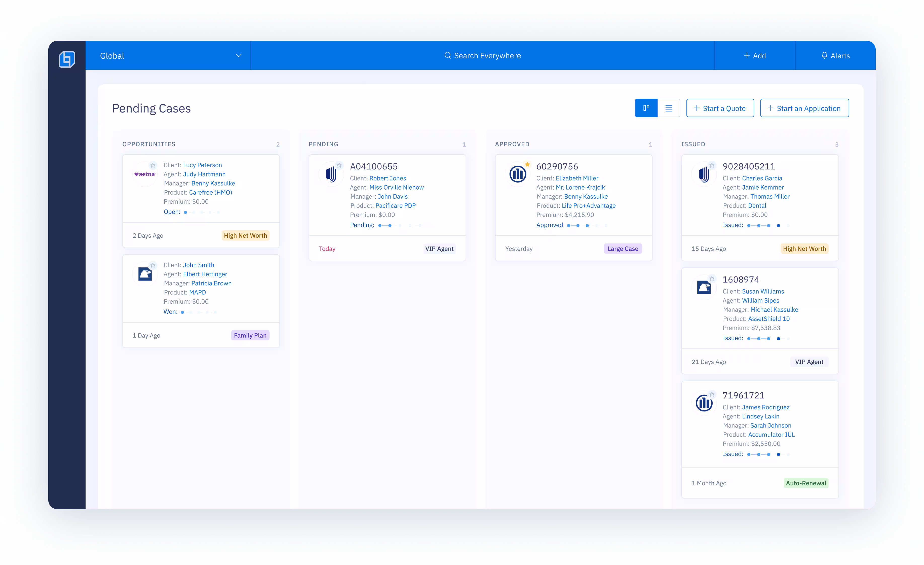Switch to list view

(669, 108)
